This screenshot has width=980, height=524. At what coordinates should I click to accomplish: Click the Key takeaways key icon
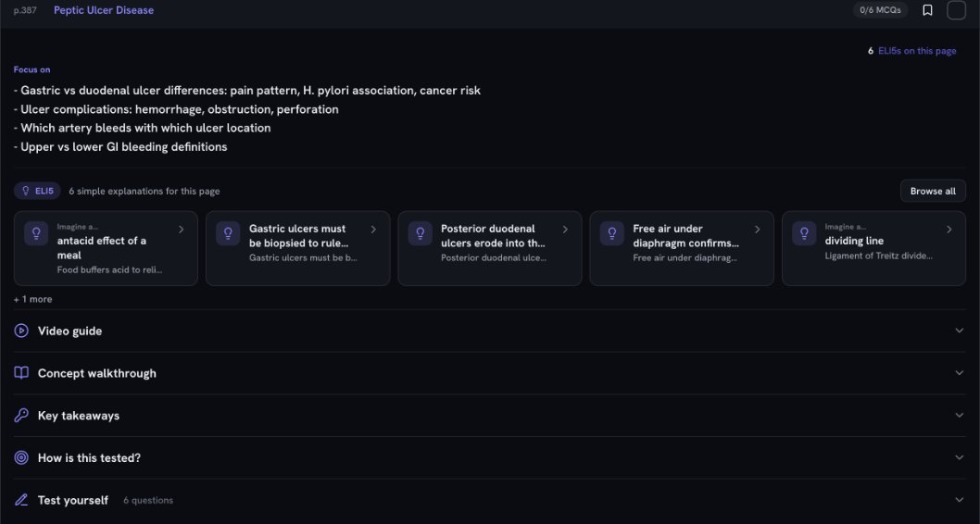pyautogui.click(x=21, y=416)
